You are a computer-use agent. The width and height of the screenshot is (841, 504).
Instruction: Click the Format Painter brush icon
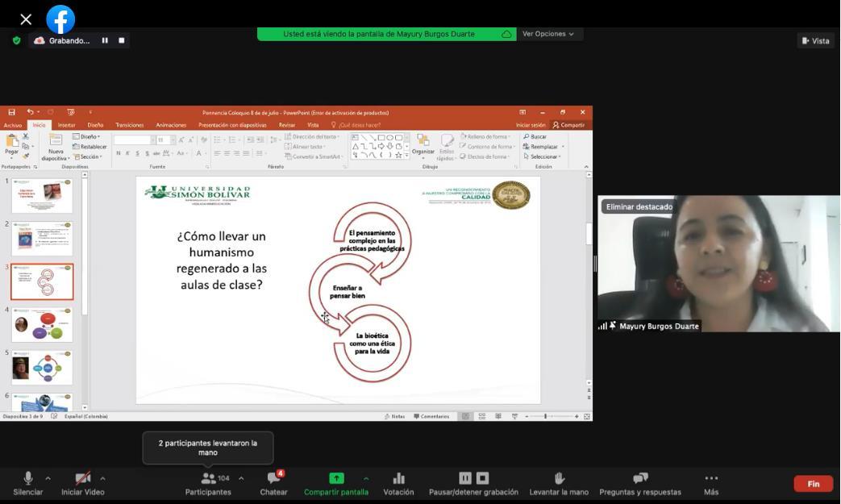click(25, 156)
